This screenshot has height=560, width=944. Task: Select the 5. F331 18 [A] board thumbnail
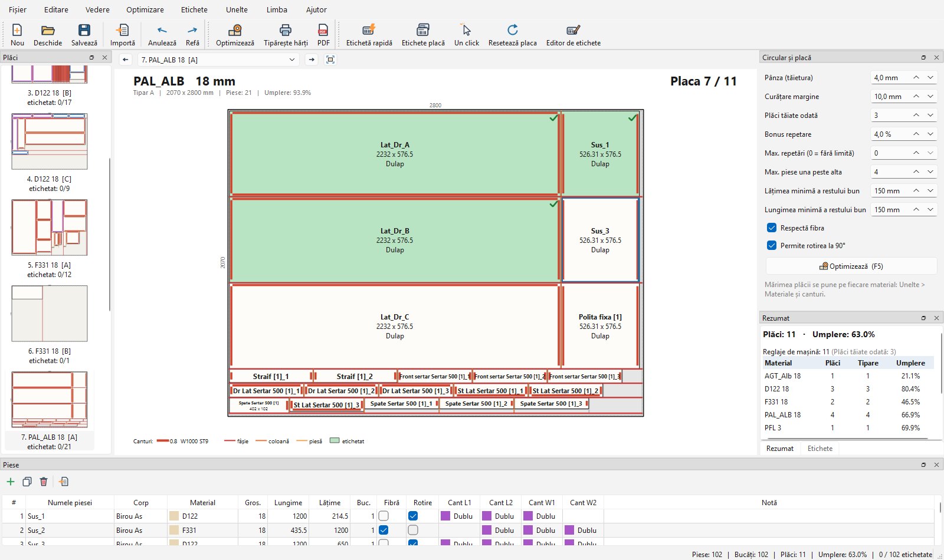click(50, 227)
